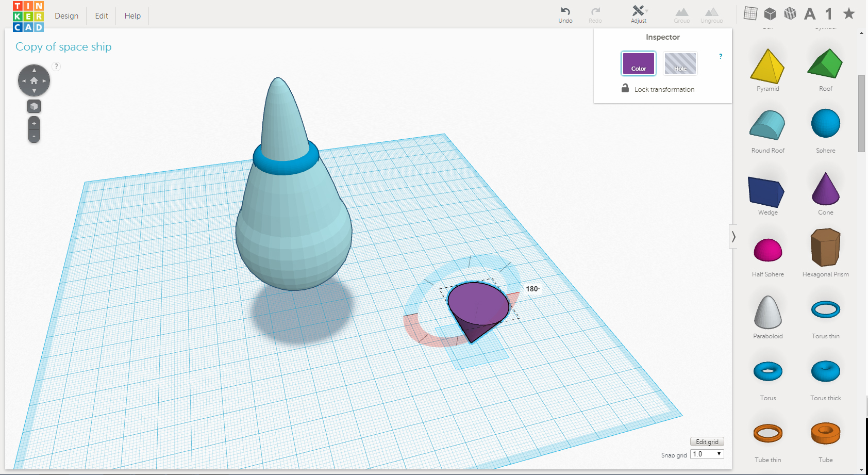Zoom in with the plus button

click(x=34, y=123)
